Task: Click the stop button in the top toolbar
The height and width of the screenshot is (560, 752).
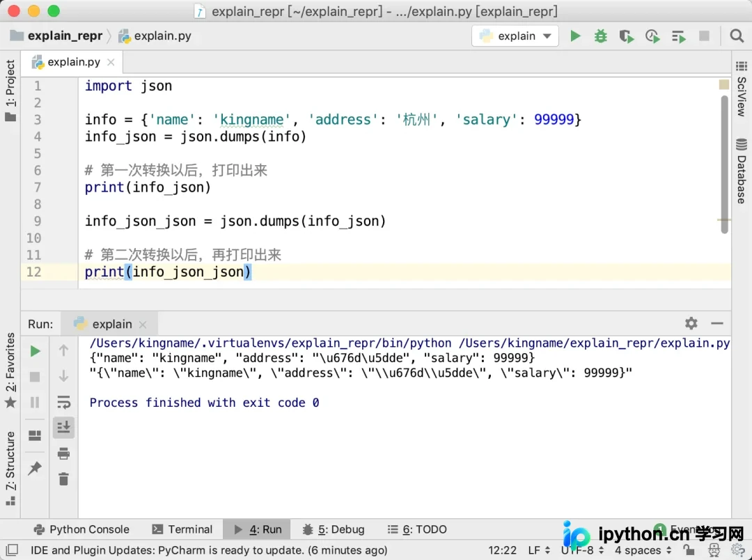Action: pyautogui.click(x=704, y=36)
